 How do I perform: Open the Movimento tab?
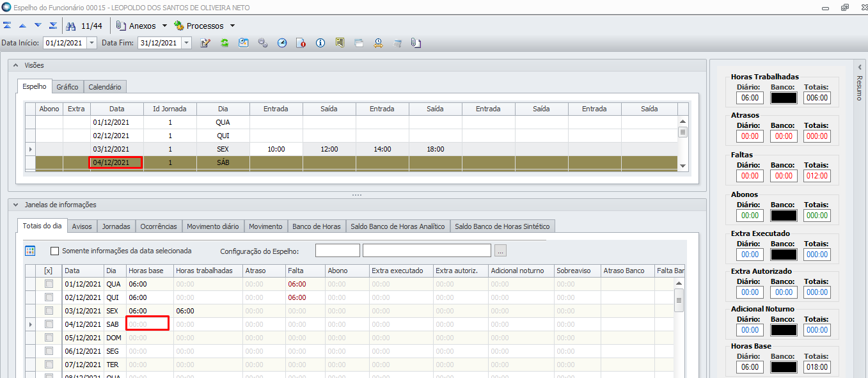(x=265, y=226)
